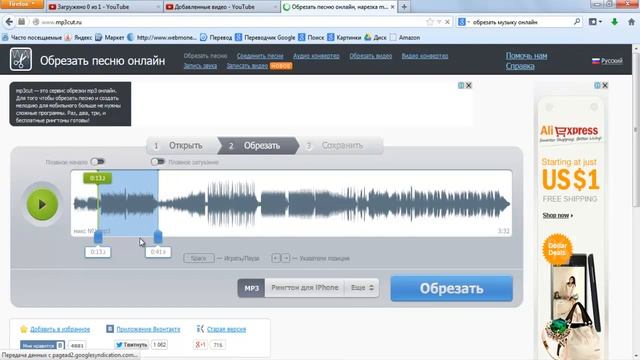Open 'Соединить песни' header link

(260, 56)
